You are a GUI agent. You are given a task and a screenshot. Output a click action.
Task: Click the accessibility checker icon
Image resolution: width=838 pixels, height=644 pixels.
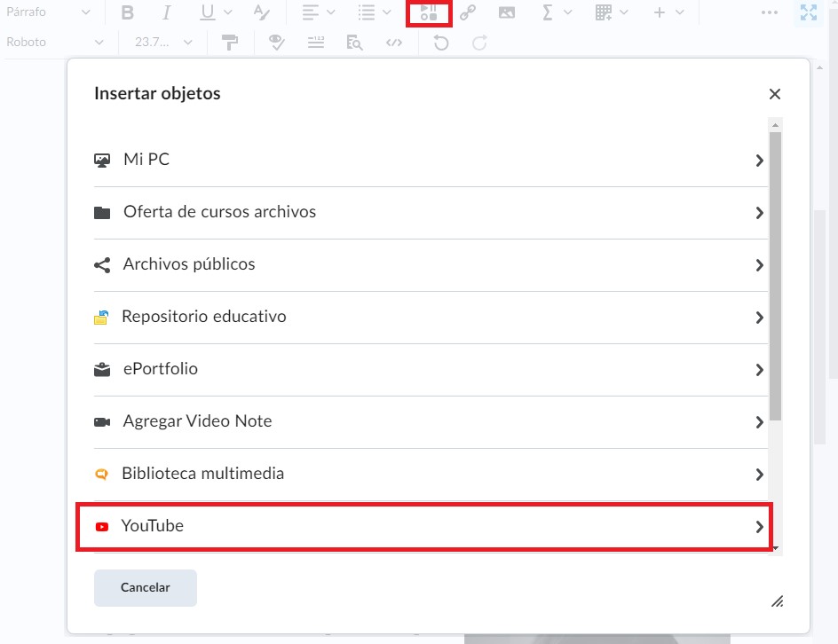coord(277,43)
